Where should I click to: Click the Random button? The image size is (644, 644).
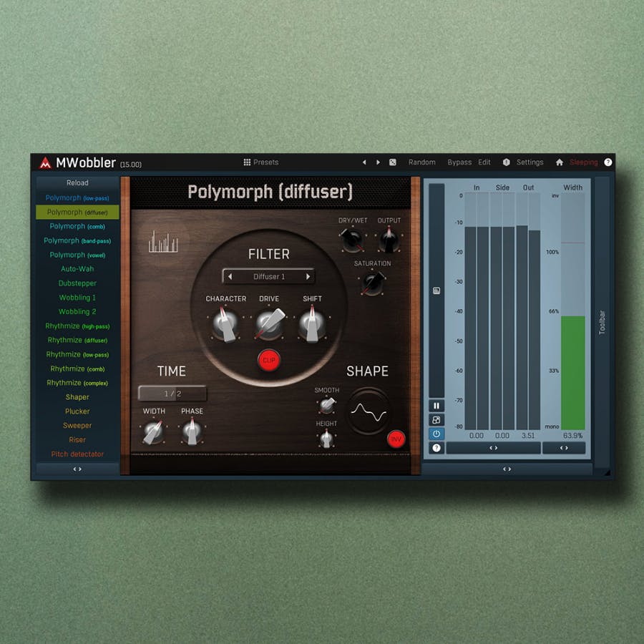pyautogui.click(x=421, y=162)
